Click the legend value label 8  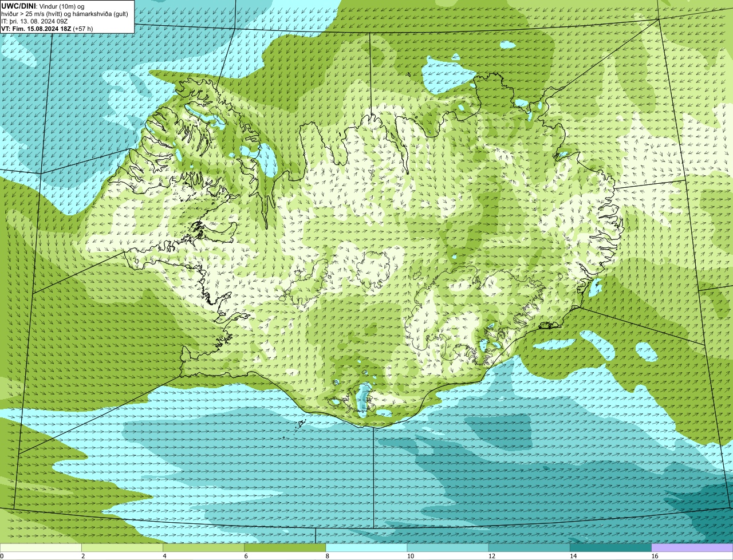point(327,556)
